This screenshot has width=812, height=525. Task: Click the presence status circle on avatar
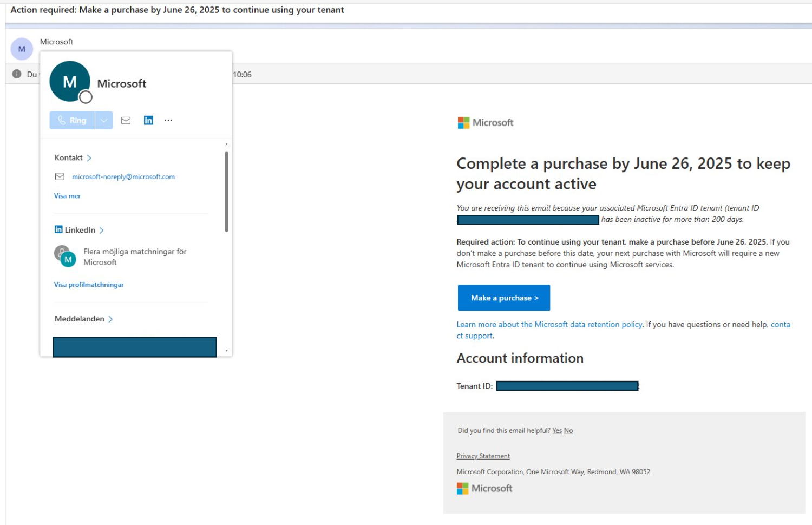click(x=86, y=97)
